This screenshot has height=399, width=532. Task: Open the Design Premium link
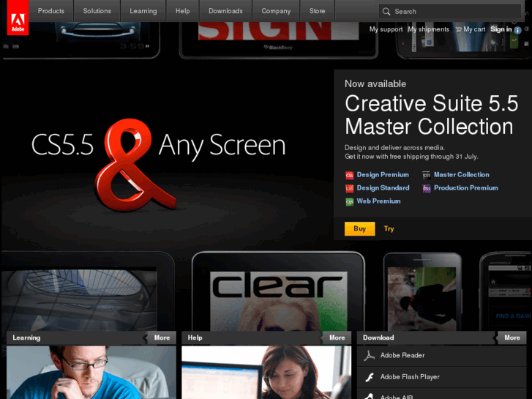point(383,175)
